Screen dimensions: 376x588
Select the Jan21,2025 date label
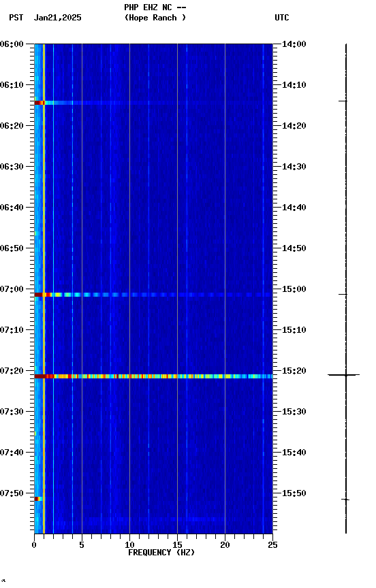pos(57,18)
